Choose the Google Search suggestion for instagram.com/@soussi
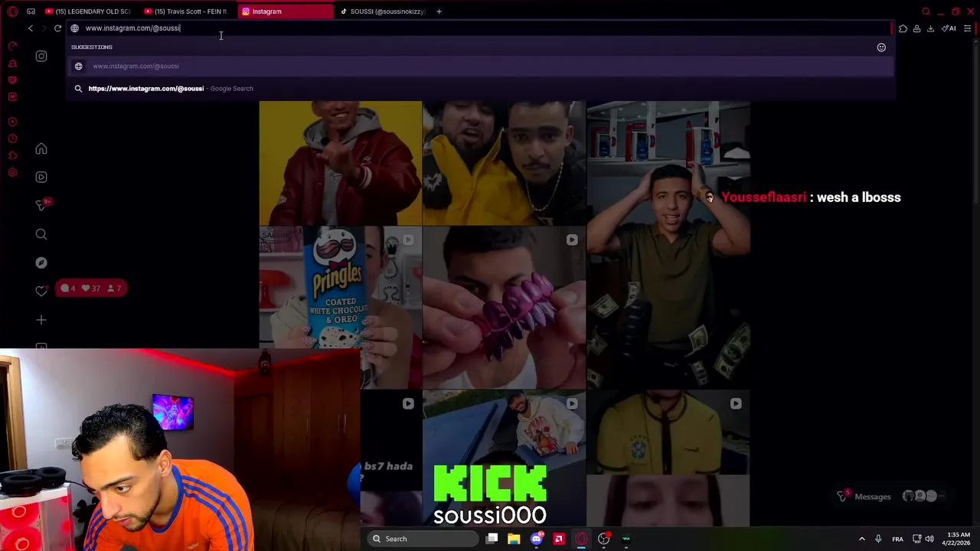This screenshot has width=980, height=551. (x=481, y=88)
